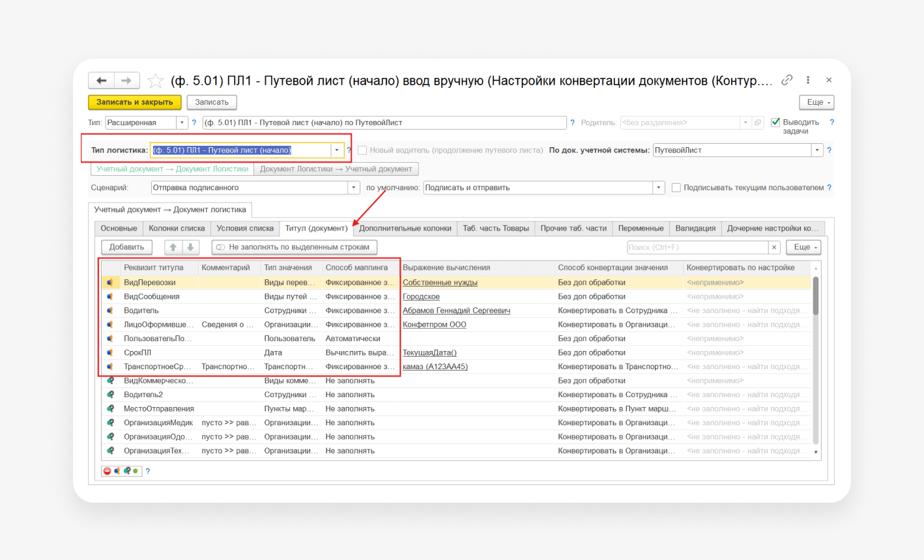
Task: Open help next to the legend icons
Action: 148,471
